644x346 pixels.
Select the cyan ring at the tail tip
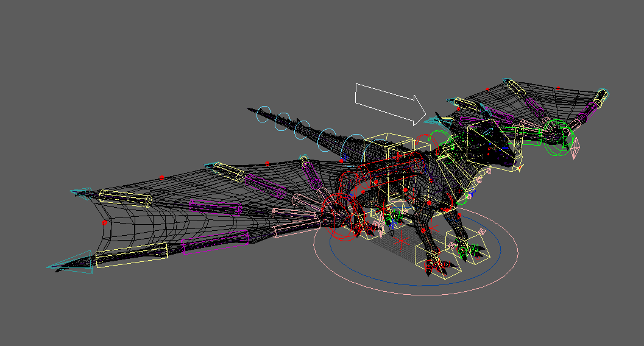(x=264, y=115)
